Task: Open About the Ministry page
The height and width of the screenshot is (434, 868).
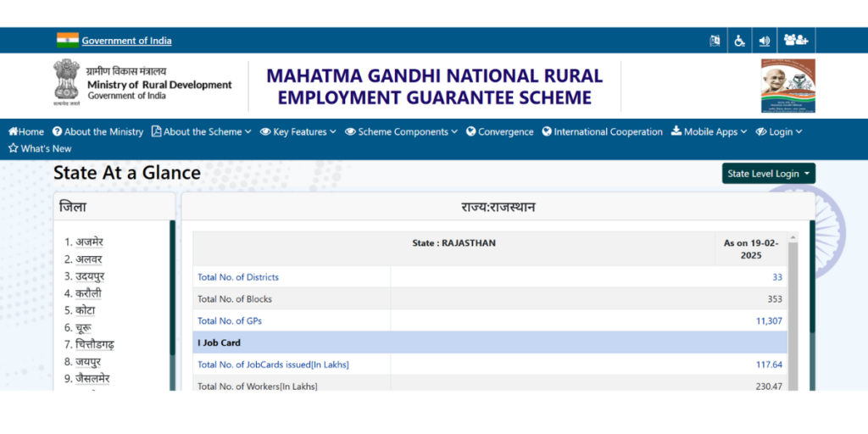Action: tap(98, 131)
